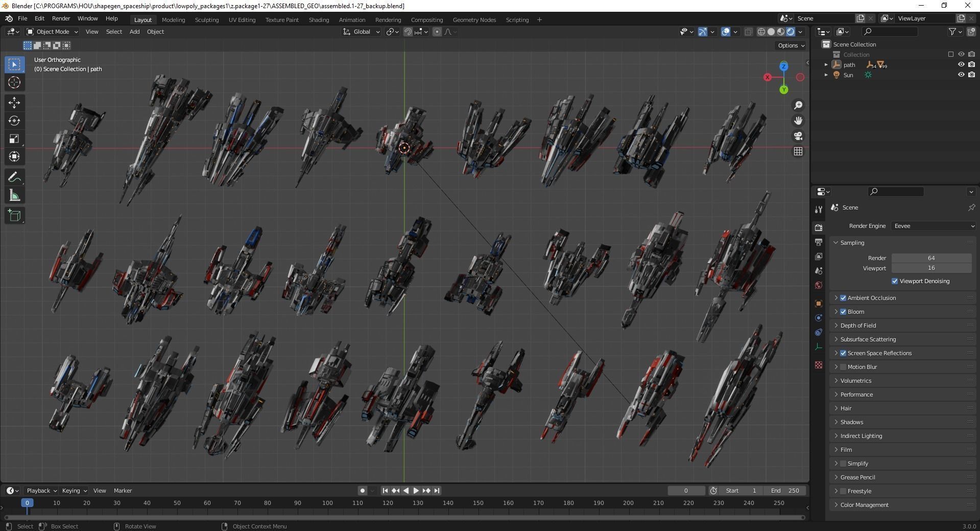Play animation forward
The height and width of the screenshot is (531, 980).
pos(416,491)
